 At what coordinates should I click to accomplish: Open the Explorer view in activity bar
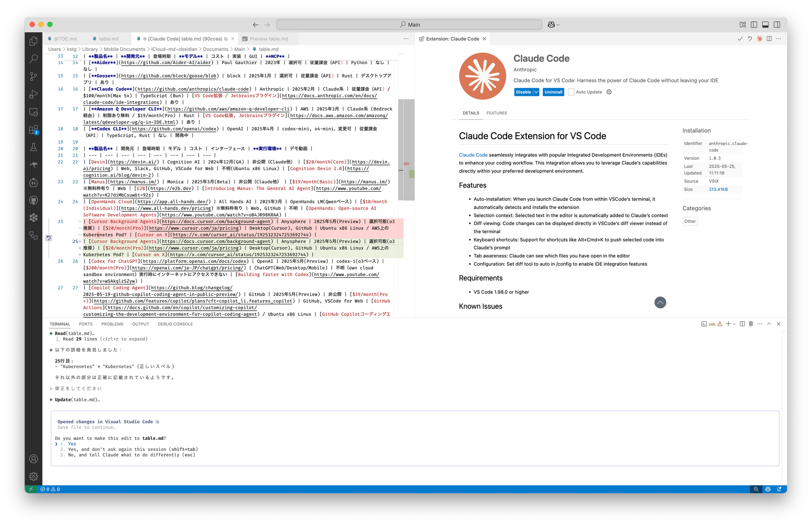click(x=34, y=41)
